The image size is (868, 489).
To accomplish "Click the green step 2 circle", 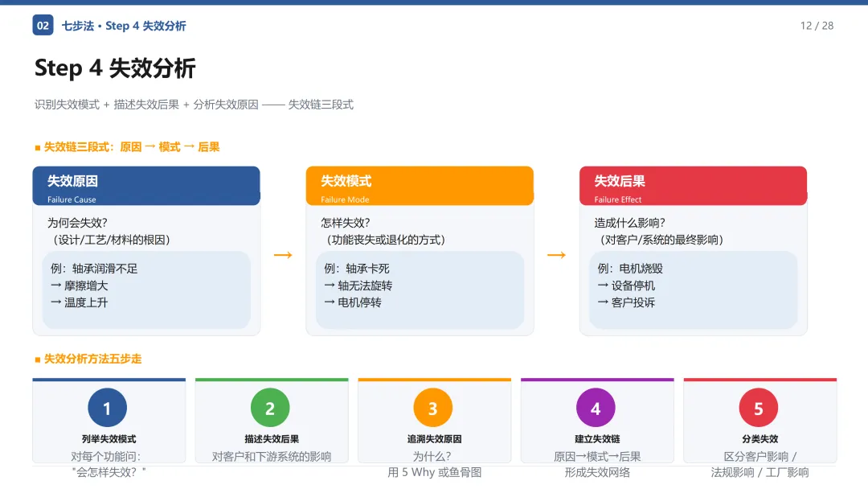I will click(x=270, y=408).
